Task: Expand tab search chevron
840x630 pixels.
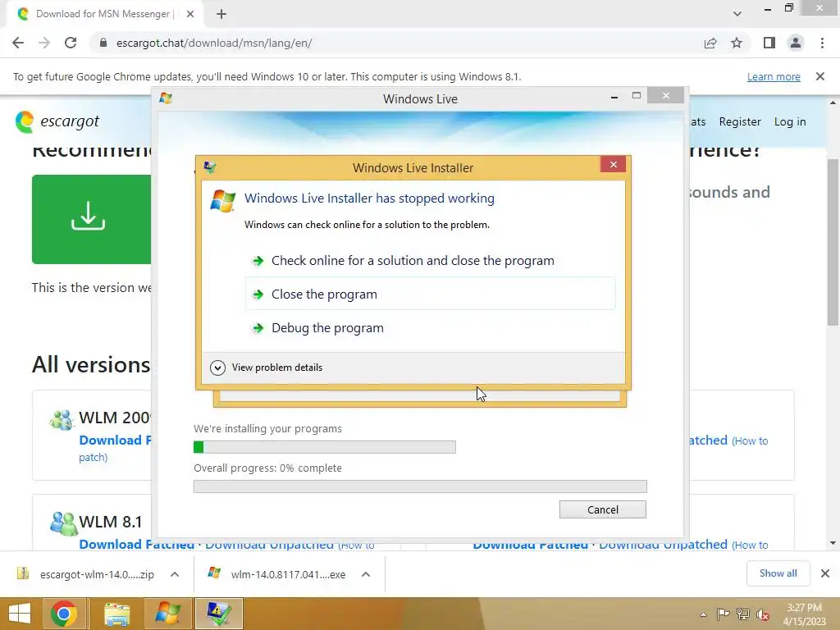Action: (x=737, y=14)
